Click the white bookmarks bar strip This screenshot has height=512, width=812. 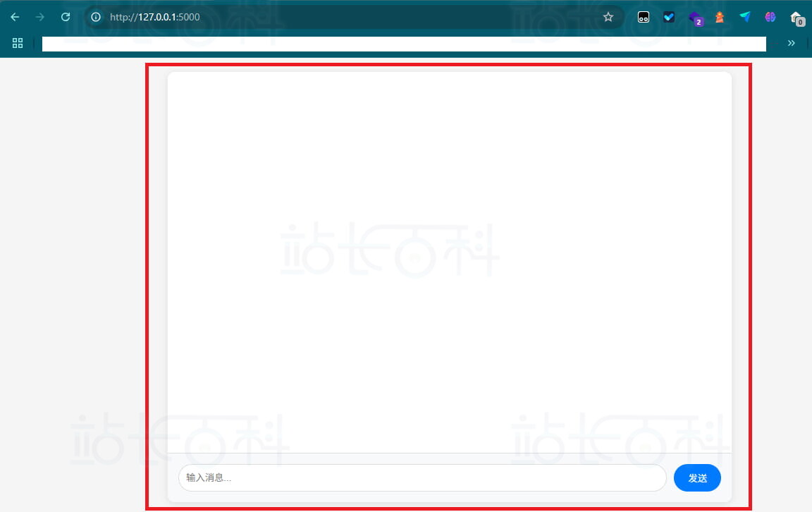point(403,44)
